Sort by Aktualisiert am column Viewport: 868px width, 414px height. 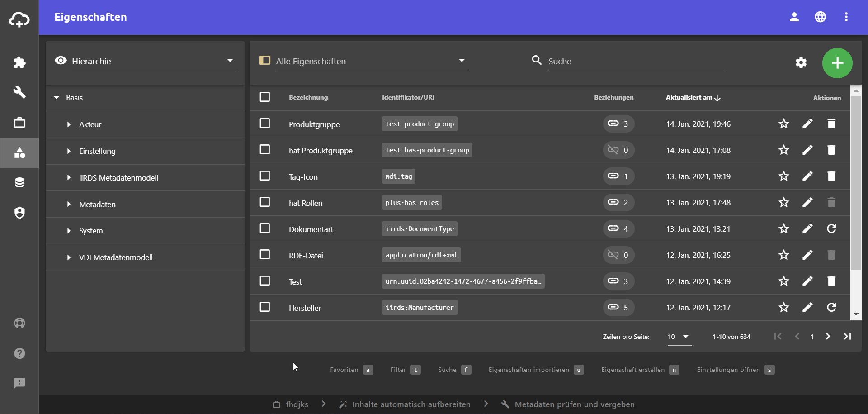pos(693,97)
